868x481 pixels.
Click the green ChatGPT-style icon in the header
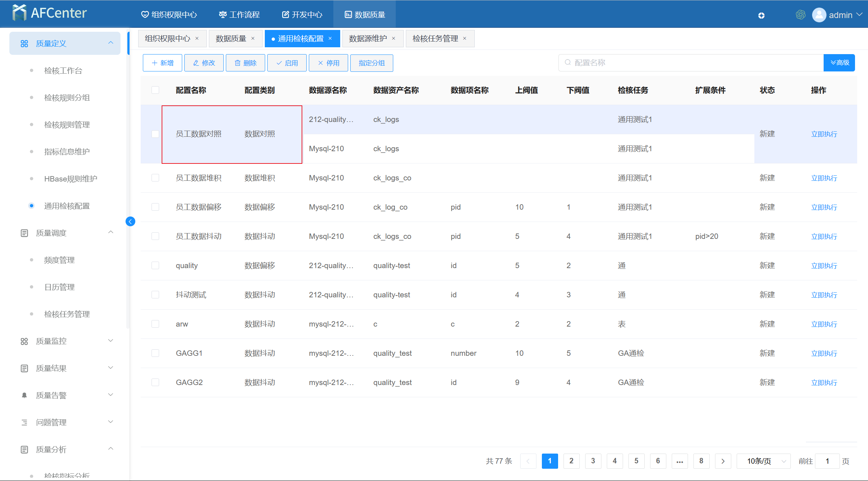pyautogui.click(x=801, y=15)
